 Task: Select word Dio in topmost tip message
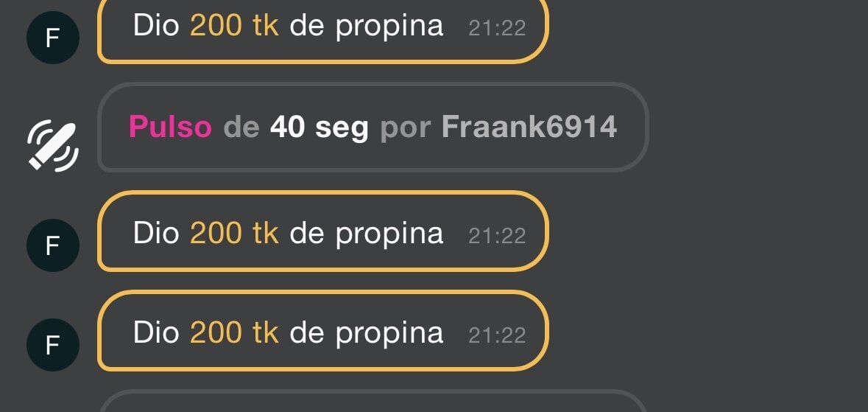pos(156,26)
